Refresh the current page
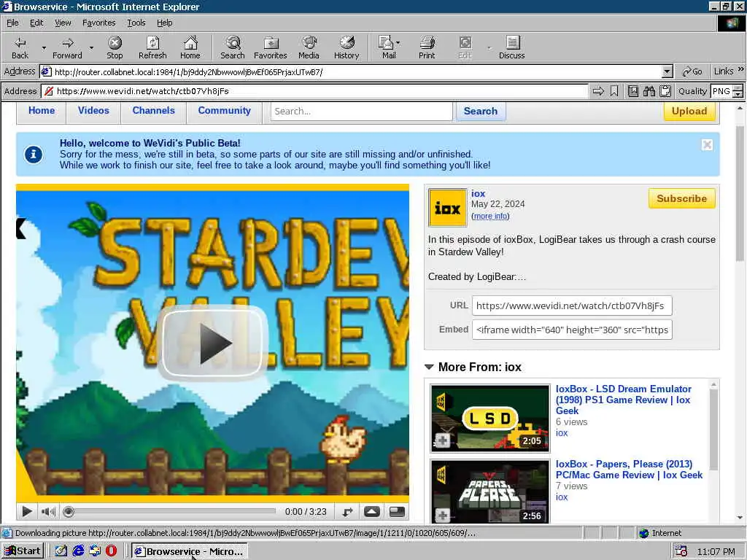This screenshot has height=560, width=747. (x=152, y=47)
